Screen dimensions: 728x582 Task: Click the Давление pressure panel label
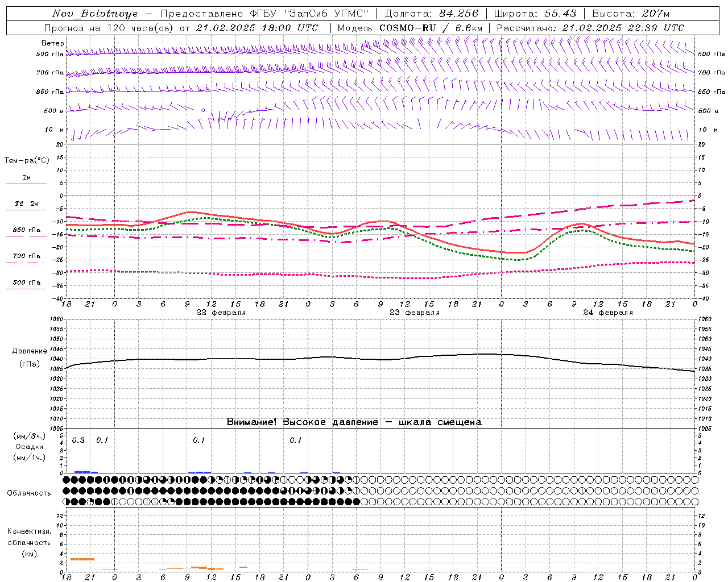pyautogui.click(x=28, y=351)
